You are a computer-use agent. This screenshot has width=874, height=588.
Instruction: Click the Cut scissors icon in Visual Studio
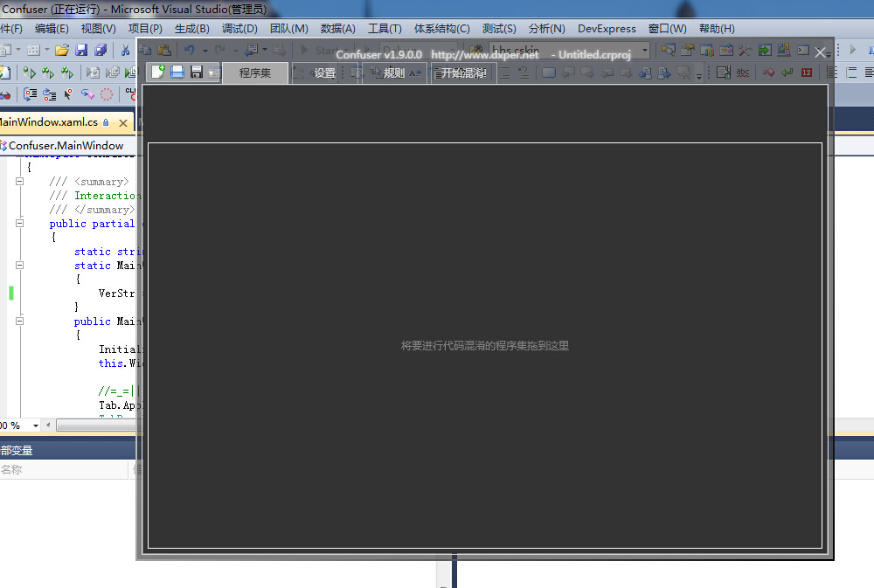point(125,50)
